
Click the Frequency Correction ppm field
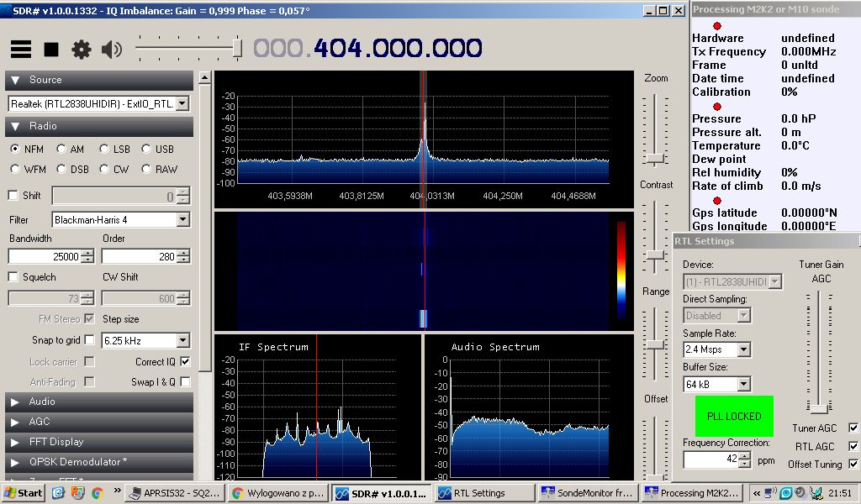pos(711,459)
